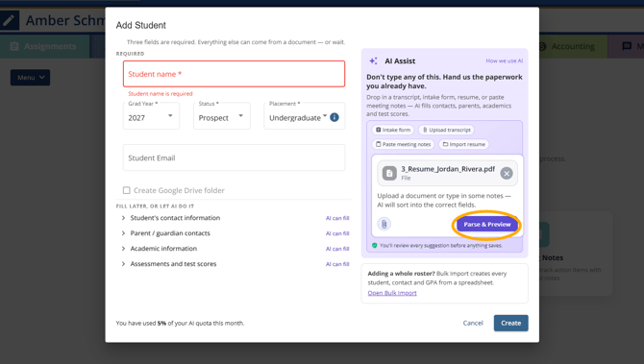Select the Upload transcript chip
The height and width of the screenshot is (364, 644).
[446, 130]
